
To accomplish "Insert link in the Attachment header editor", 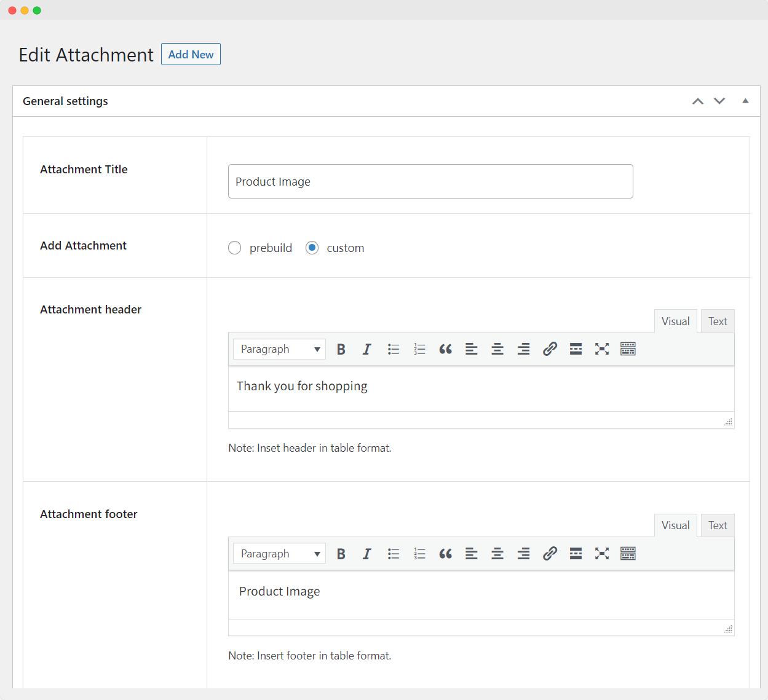I will tap(550, 349).
